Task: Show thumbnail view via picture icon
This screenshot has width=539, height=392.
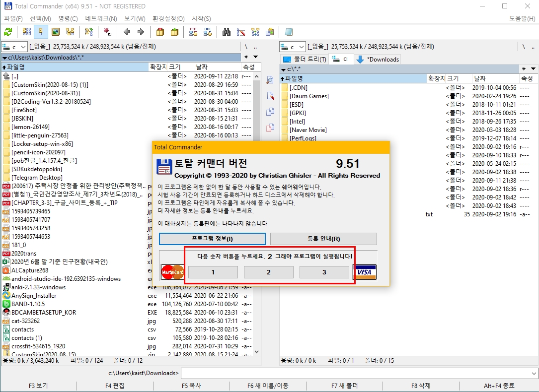Action: coord(56,32)
